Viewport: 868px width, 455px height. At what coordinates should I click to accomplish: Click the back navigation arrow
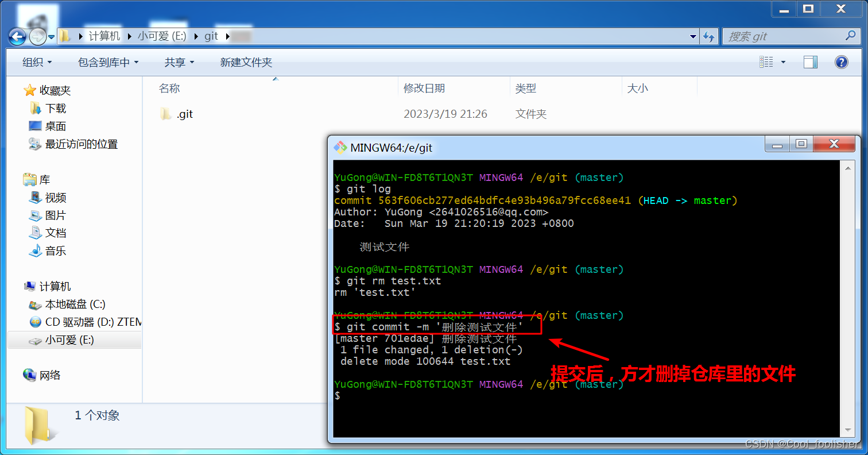(x=17, y=36)
